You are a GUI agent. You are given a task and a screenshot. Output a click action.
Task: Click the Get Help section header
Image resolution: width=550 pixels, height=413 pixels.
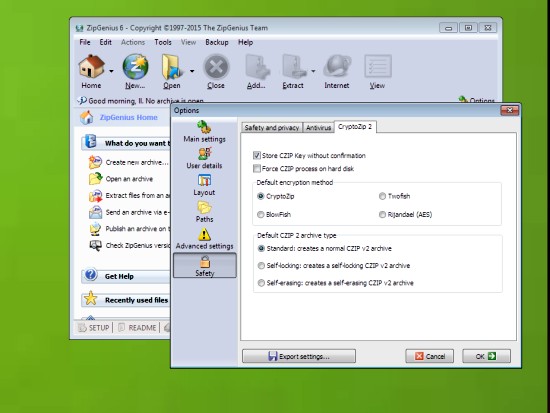point(126,276)
